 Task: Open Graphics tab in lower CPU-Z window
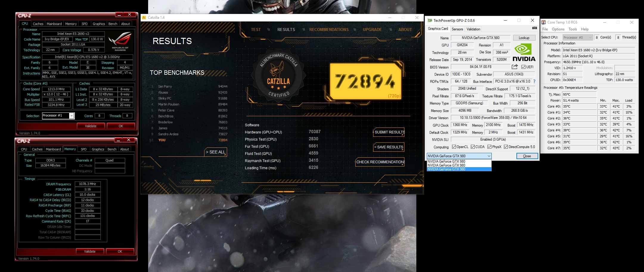[98, 149]
